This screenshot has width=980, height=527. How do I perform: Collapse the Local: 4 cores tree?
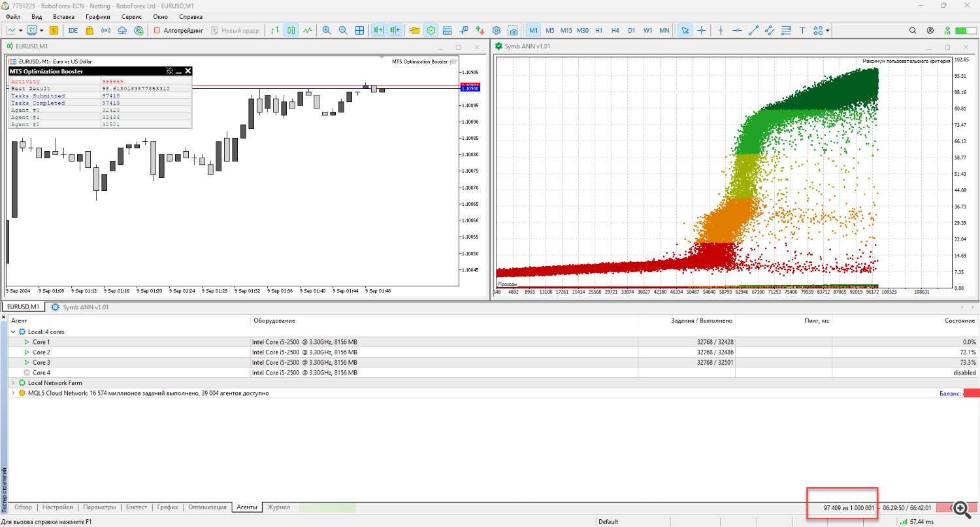[13, 331]
